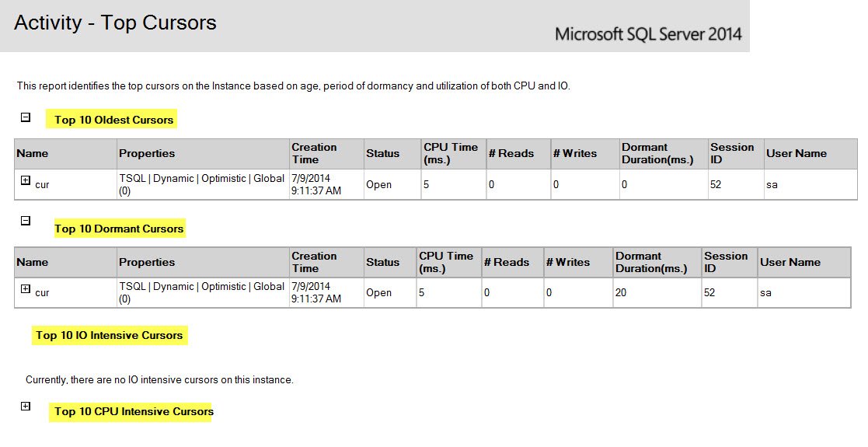Expand the Top 10 CPU Intensive Cursors section
Image resolution: width=868 pixels, height=447 pixels.
26,406
